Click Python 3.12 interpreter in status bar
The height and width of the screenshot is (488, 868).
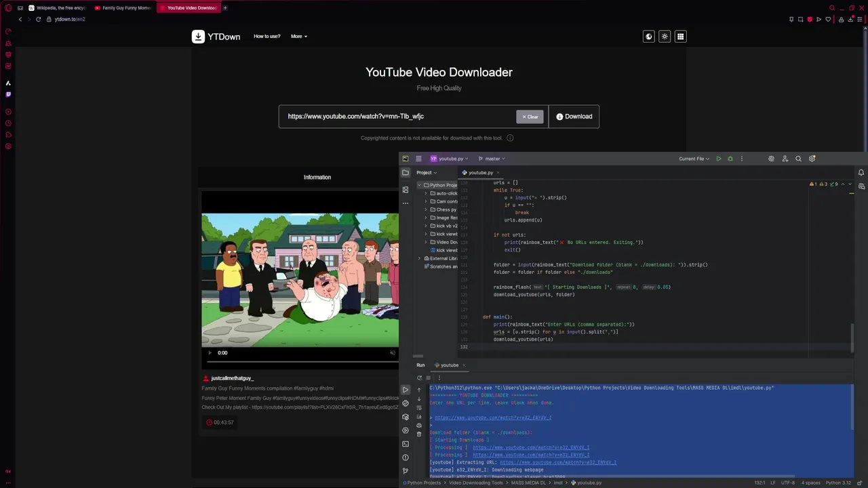pos(840,483)
